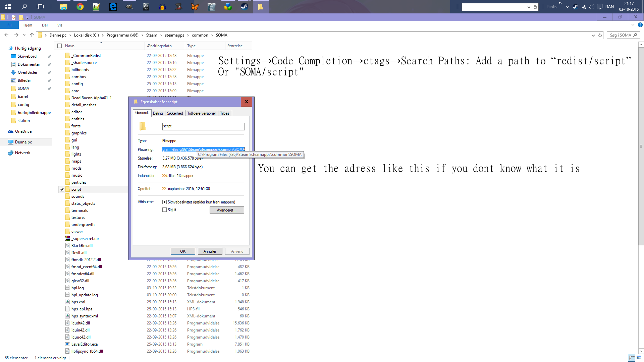Image resolution: width=644 pixels, height=362 pixels.
Task: Click OK in properties dialog
Action: 183,251
